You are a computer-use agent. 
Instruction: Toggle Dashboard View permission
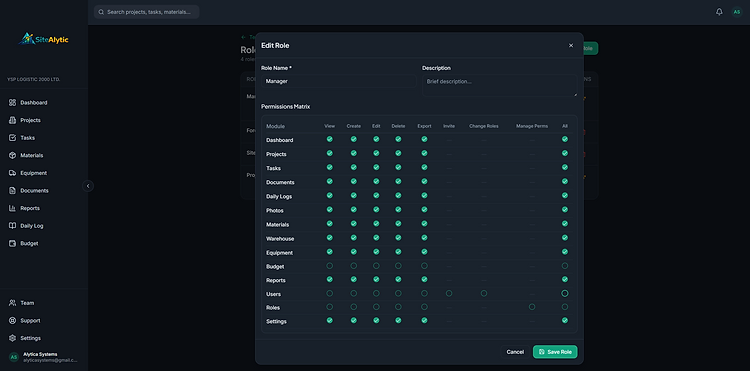pyautogui.click(x=330, y=139)
